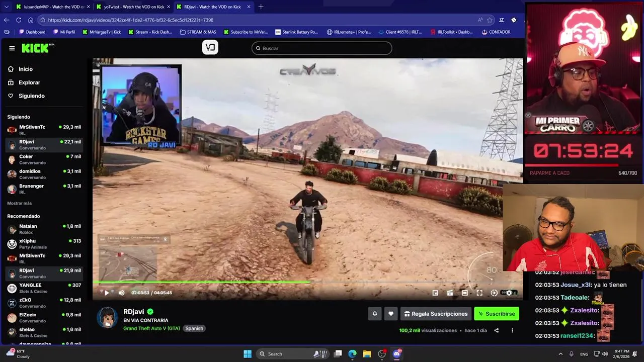
Task: Open File Explorer from taskbar
Action: click(367, 354)
